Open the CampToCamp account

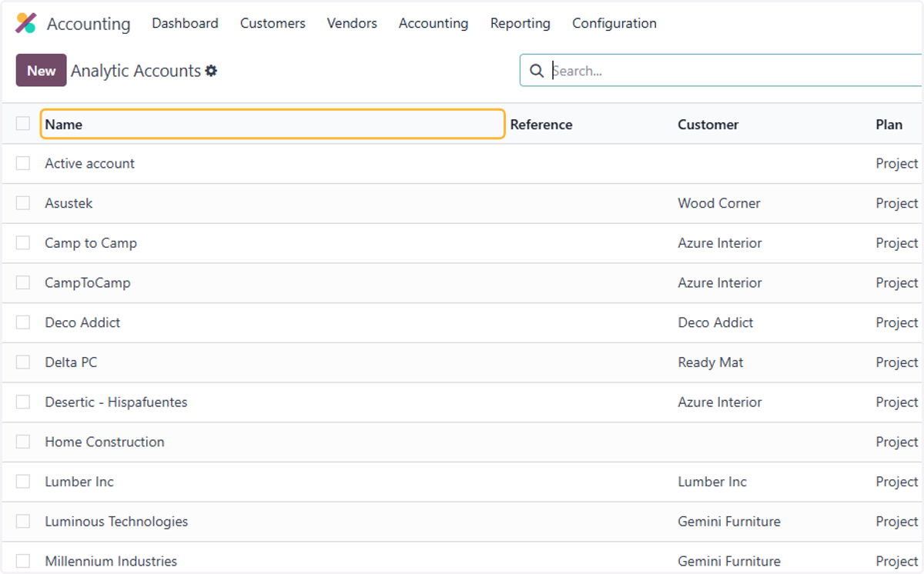point(88,282)
